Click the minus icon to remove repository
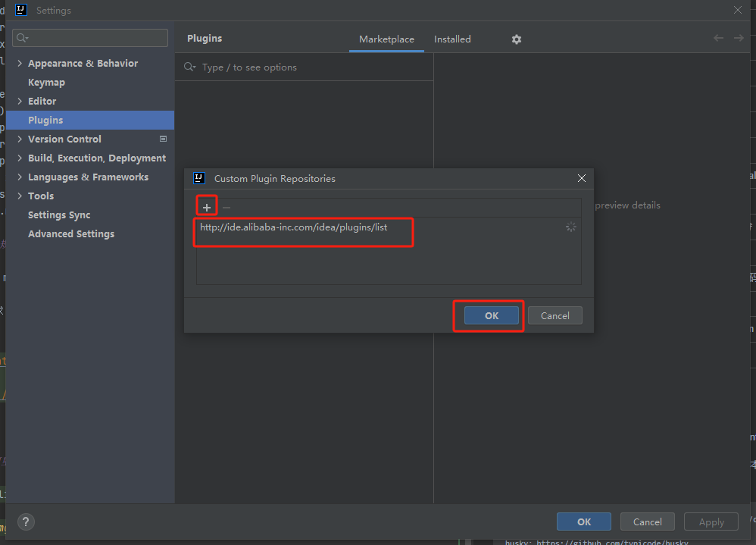Image resolution: width=756 pixels, height=545 pixels. [x=226, y=208]
